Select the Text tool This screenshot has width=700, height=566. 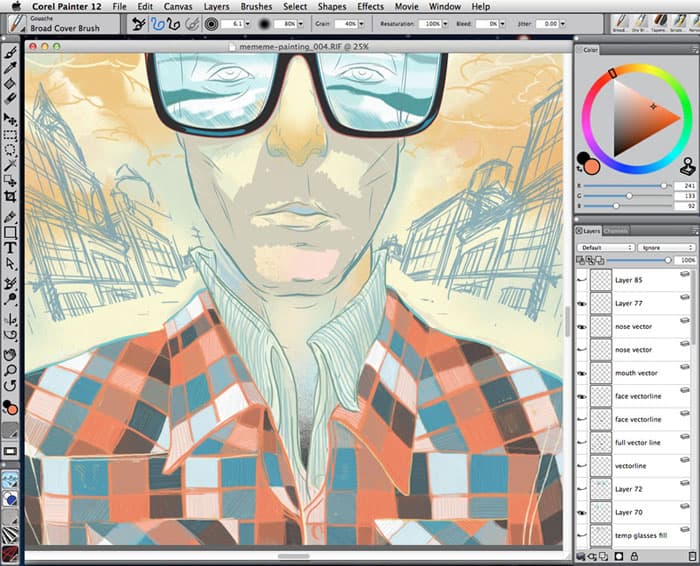pos(10,248)
